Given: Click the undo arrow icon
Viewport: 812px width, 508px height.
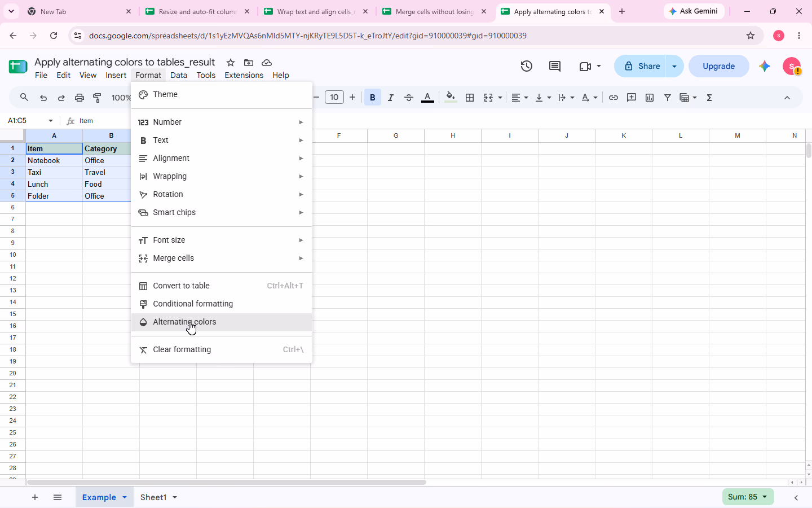Looking at the screenshot, I should point(43,98).
